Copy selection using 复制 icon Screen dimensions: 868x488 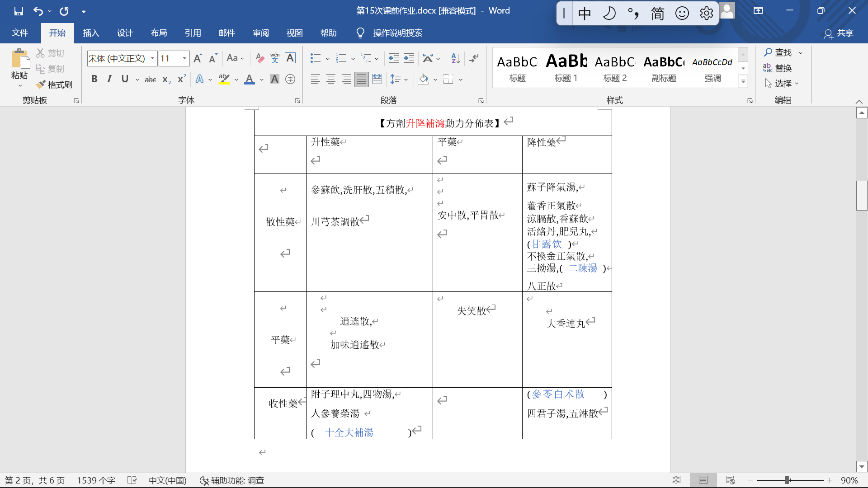coord(50,69)
